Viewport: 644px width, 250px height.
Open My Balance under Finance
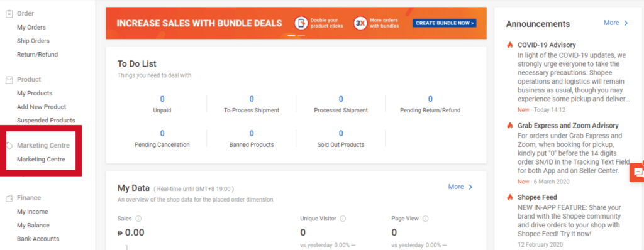33,226
